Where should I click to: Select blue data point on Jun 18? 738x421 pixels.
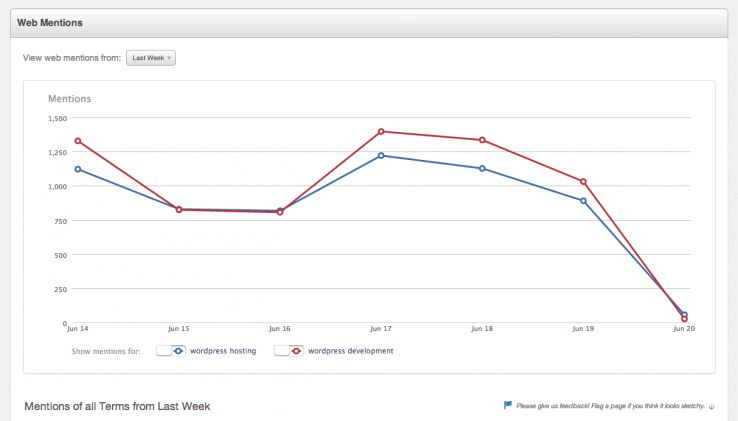[x=482, y=168]
